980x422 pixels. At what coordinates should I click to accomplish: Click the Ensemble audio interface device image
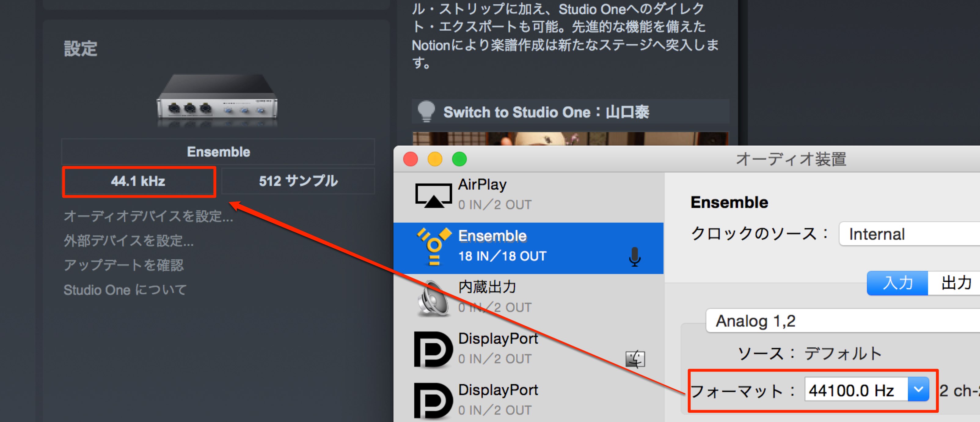point(217,100)
